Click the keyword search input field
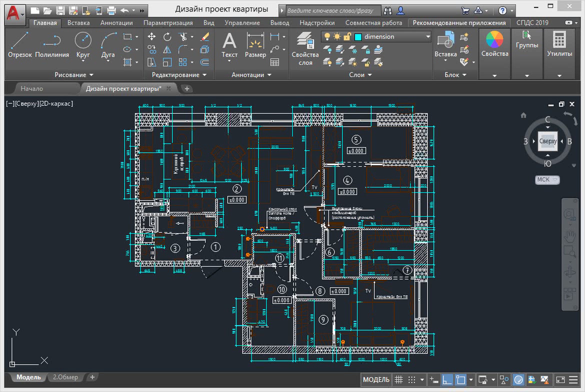This screenshot has height=392, width=585. [x=332, y=10]
